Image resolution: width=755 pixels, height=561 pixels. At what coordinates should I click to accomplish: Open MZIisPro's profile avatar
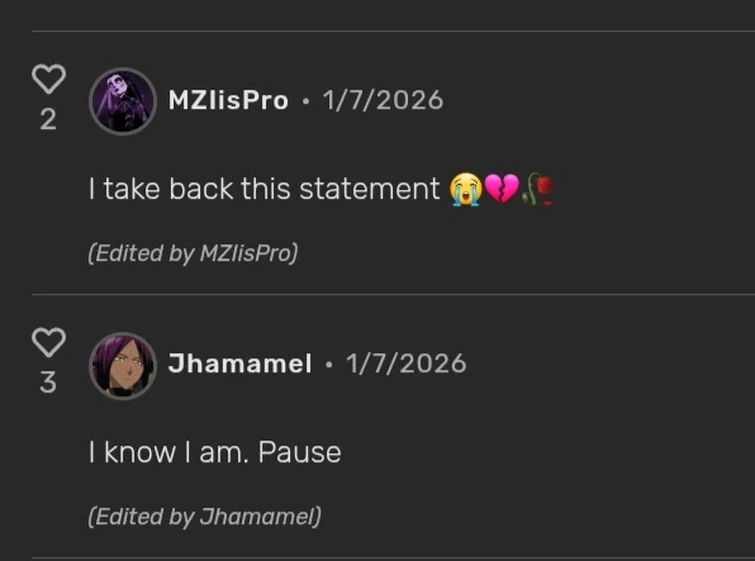point(123,101)
